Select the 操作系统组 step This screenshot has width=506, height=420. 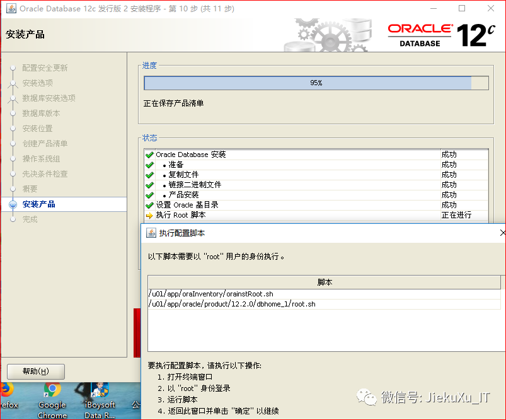(41, 159)
